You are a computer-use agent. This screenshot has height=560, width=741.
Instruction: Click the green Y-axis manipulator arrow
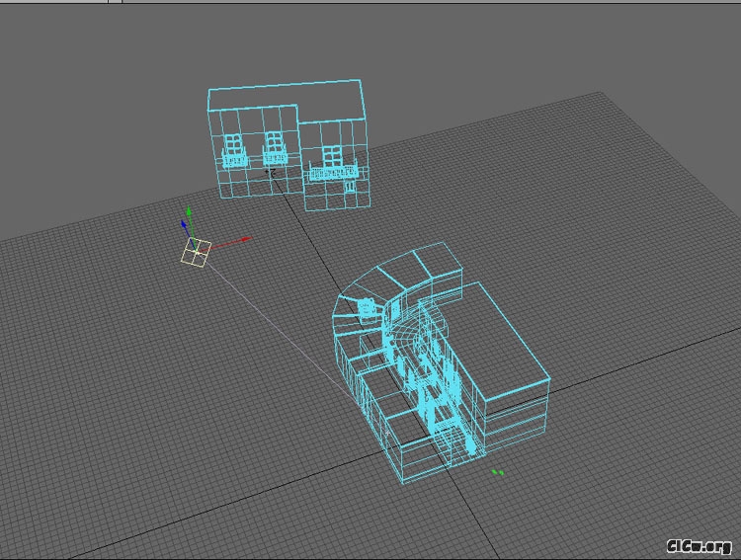pos(189,210)
